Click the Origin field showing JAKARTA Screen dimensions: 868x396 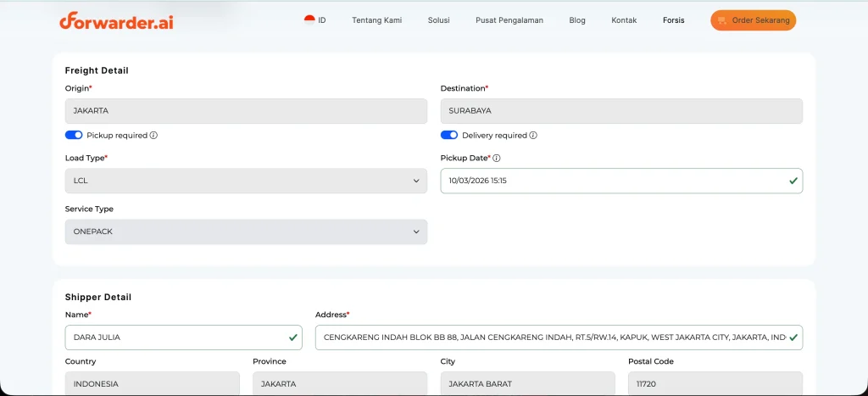click(x=246, y=111)
